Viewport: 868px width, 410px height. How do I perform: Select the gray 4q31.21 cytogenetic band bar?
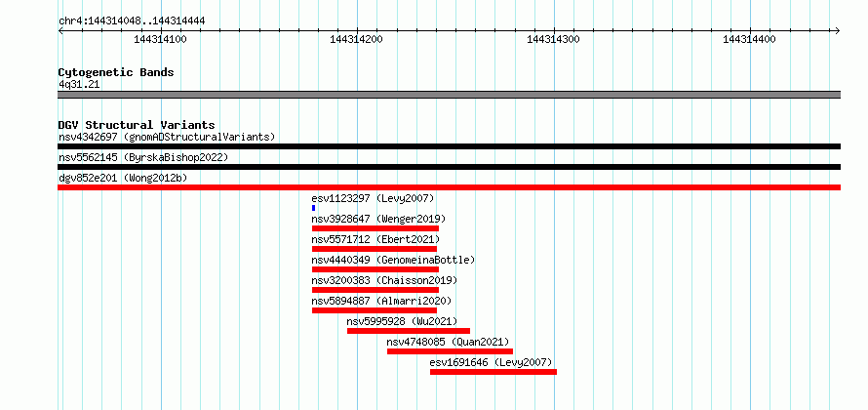point(449,95)
